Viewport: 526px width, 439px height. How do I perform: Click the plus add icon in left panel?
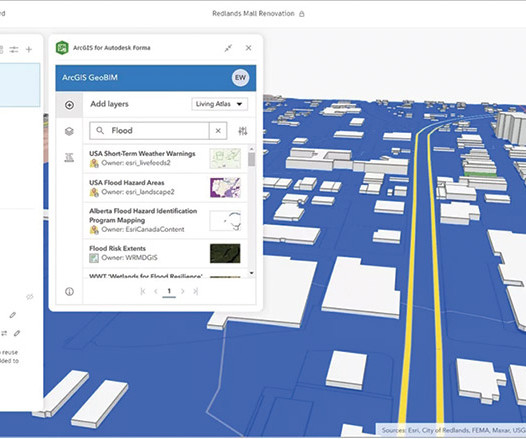tap(29, 50)
